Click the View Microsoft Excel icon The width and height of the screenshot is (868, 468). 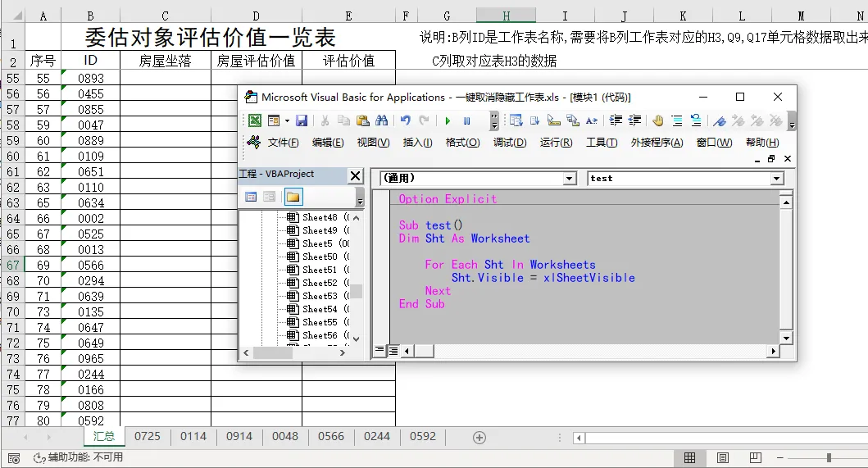pyautogui.click(x=255, y=120)
